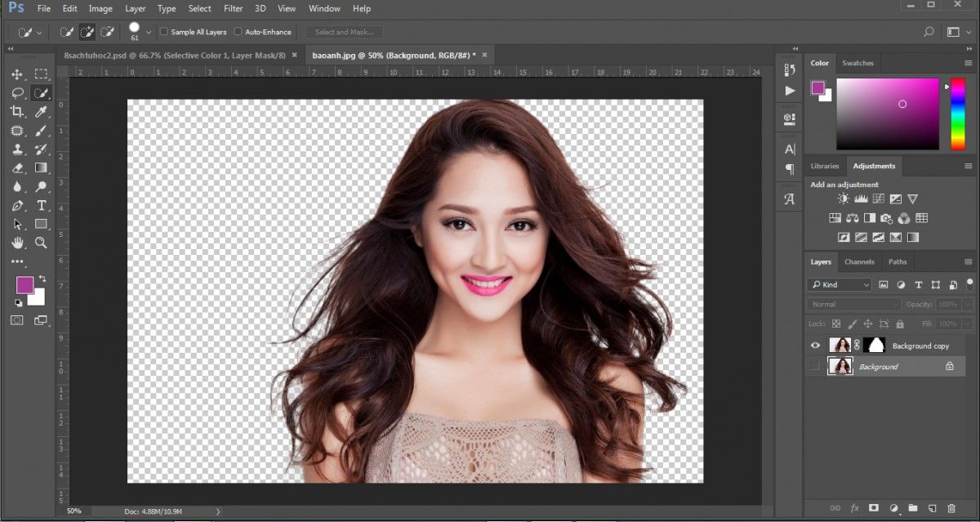Open the Filter menu
Screen dimensions: 980x522
tap(234, 8)
